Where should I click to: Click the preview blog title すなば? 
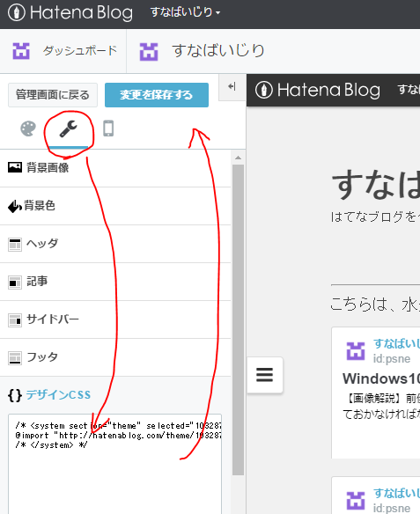[376, 186]
